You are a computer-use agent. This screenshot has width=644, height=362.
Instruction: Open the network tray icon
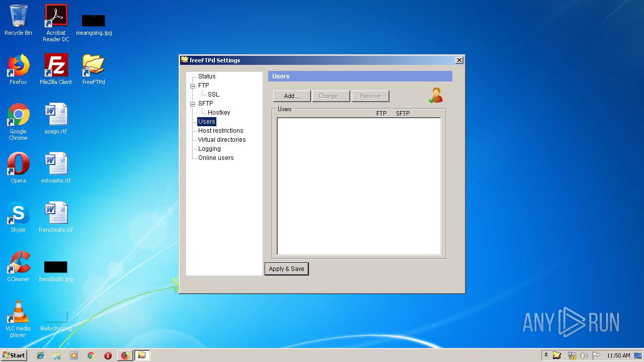pyautogui.click(x=572, y=355)
